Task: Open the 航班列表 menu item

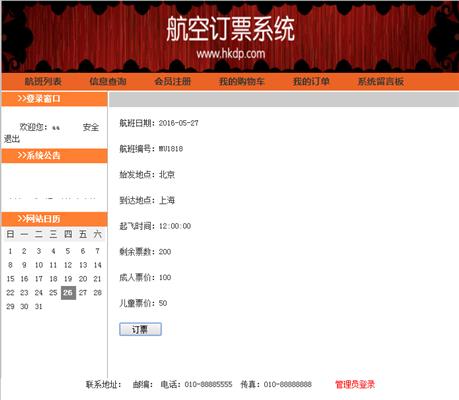Action: tap(43, 81)
